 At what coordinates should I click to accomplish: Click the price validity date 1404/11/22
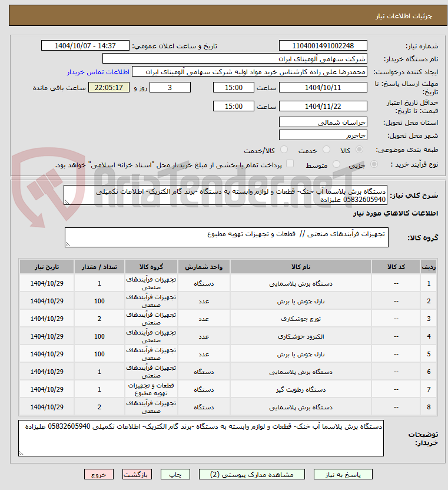[x=323, y=106]
